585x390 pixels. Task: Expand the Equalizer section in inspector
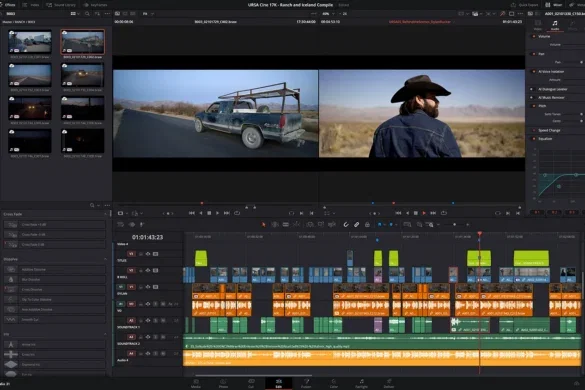click(545, 138)
